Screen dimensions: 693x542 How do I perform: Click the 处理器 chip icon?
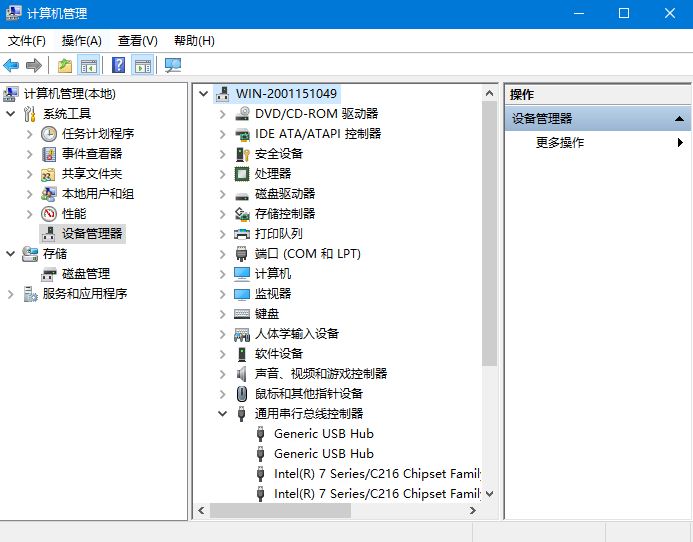click(242, 174)
